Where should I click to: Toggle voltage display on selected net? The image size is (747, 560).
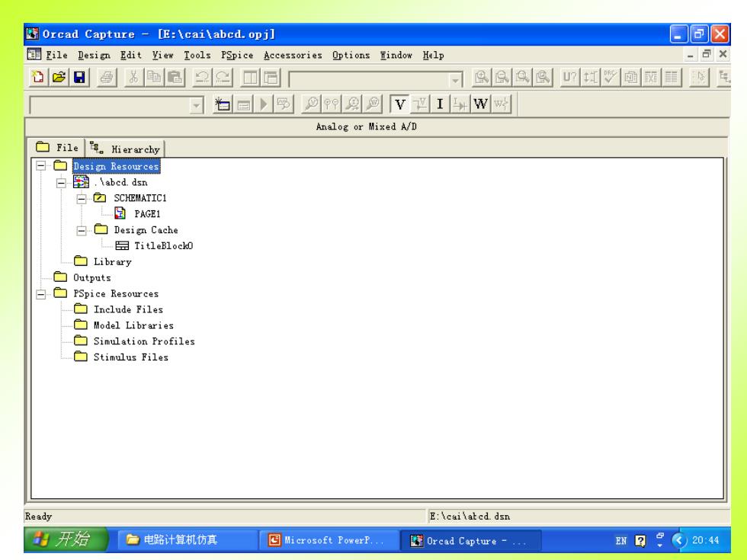[420, 104]
